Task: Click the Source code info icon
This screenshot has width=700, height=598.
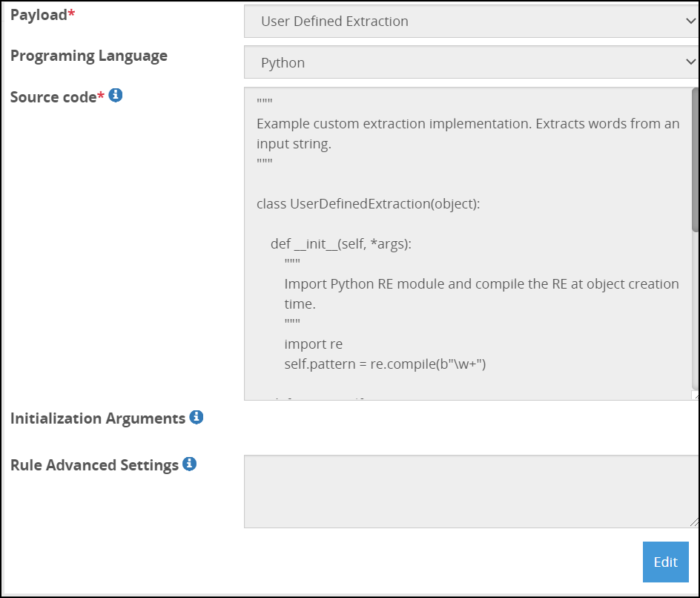Action: (116, 95)
